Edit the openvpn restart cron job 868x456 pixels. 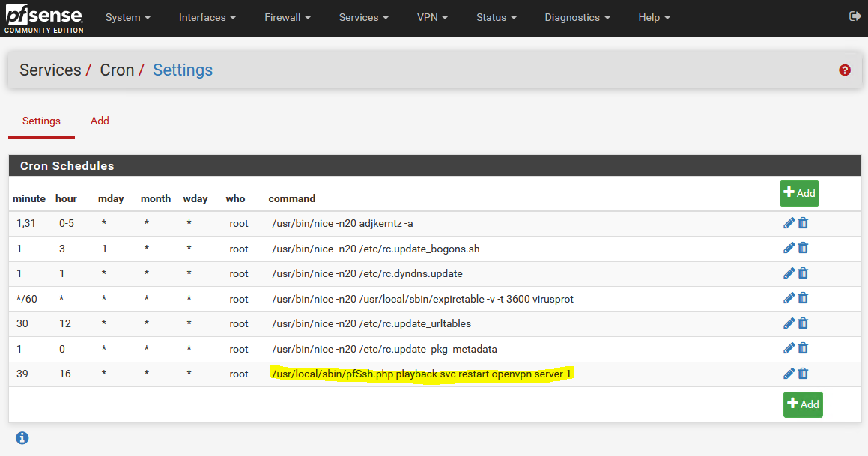pyautogui.click(x=789, y=374)
